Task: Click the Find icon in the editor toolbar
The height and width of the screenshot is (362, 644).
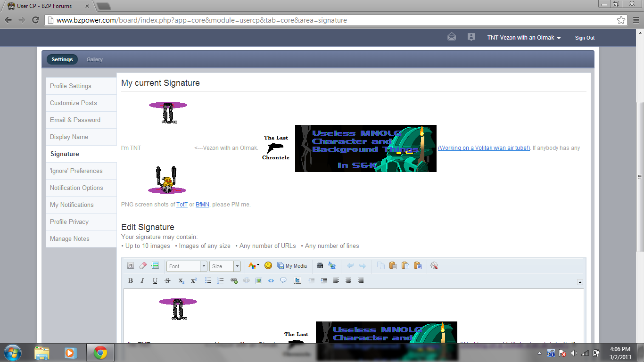Action: point(320,265)
